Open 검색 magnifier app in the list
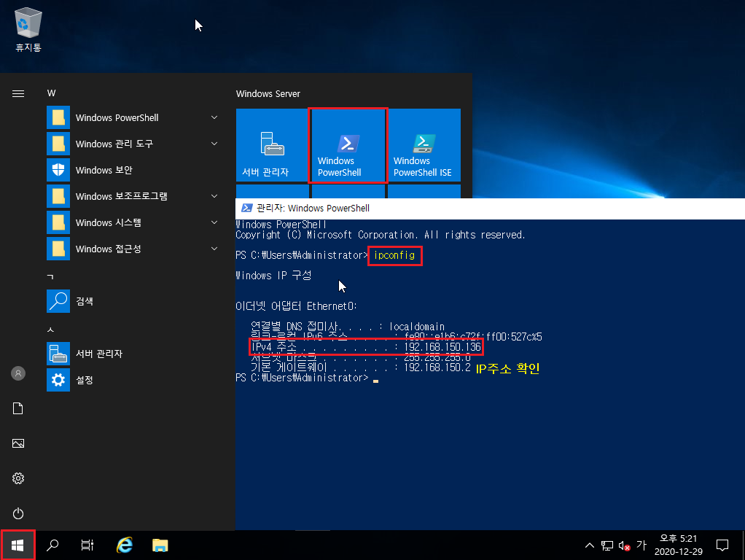The image size is (745, 560). tap(134, 301)
